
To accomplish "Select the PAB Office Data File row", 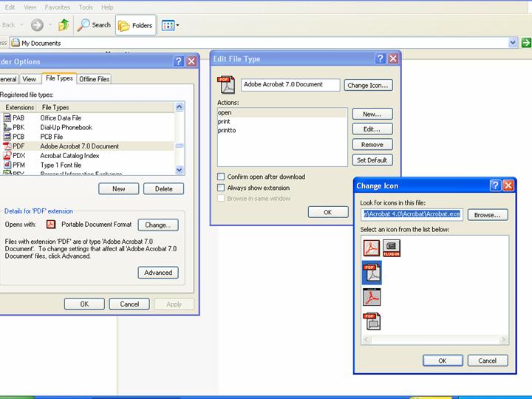I will [x=87, y=117].
